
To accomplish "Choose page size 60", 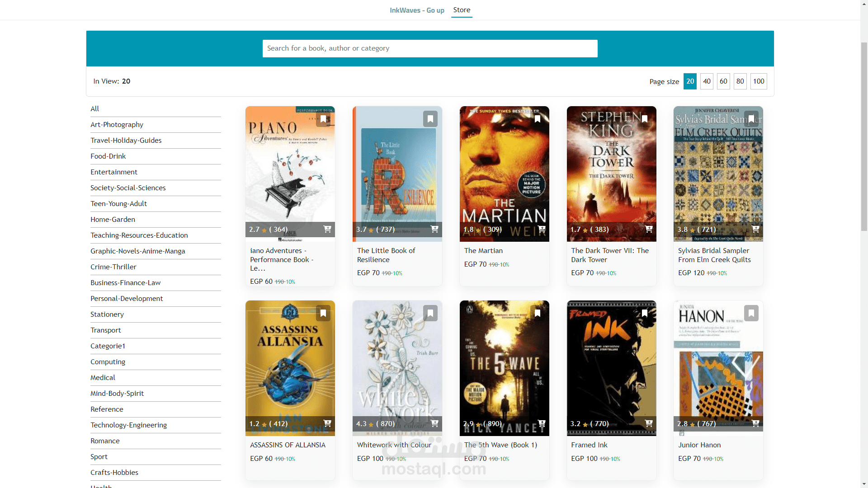I will point(723,81).
